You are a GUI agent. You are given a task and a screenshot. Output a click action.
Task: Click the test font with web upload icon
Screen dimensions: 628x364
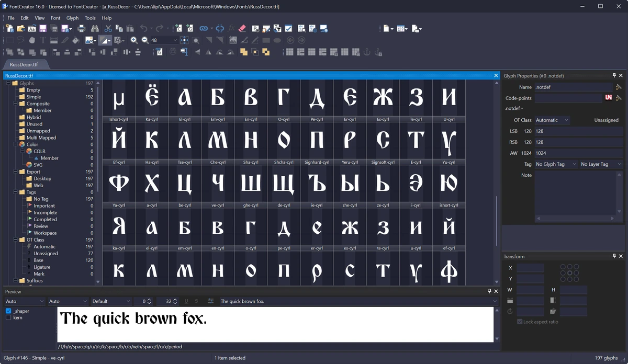[x=324, y=28]
